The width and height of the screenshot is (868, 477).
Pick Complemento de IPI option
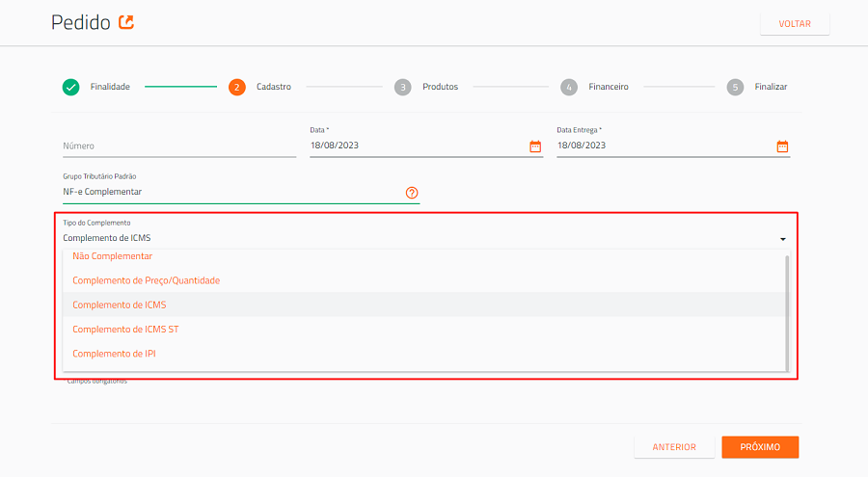click(x=424, y=354)
